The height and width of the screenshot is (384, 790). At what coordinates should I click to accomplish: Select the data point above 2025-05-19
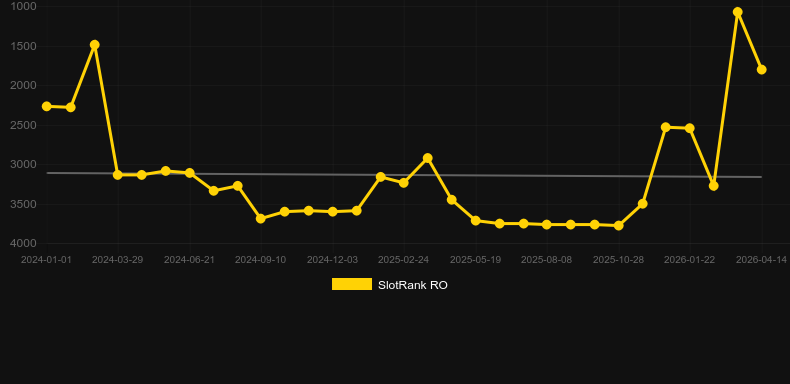click(x=476, y=221)
